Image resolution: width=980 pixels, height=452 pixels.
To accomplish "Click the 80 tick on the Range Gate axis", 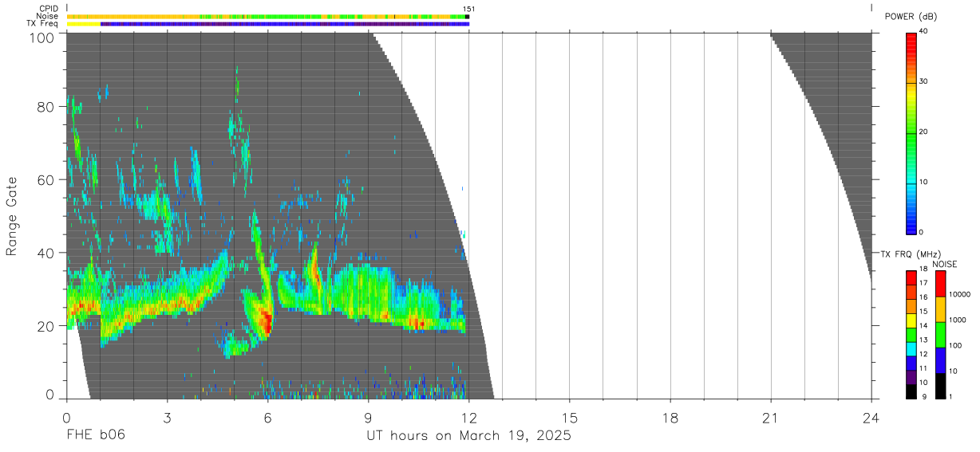I will (45, 107).
